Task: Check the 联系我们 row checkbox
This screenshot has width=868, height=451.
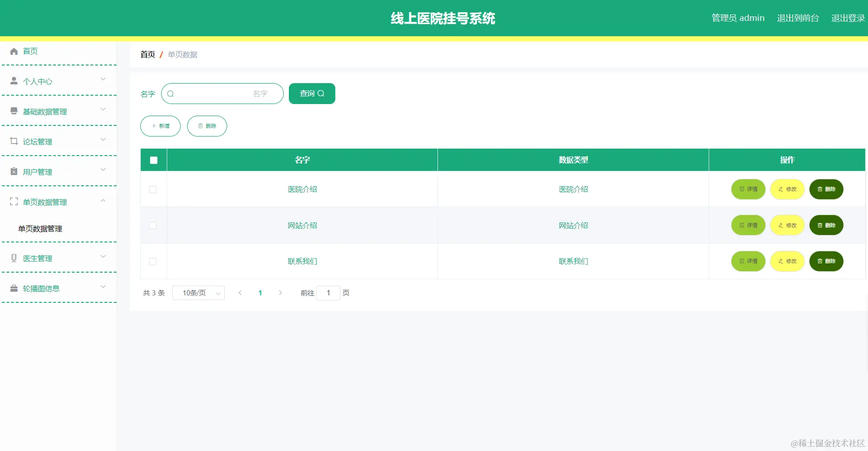Action: pos(153,261)
